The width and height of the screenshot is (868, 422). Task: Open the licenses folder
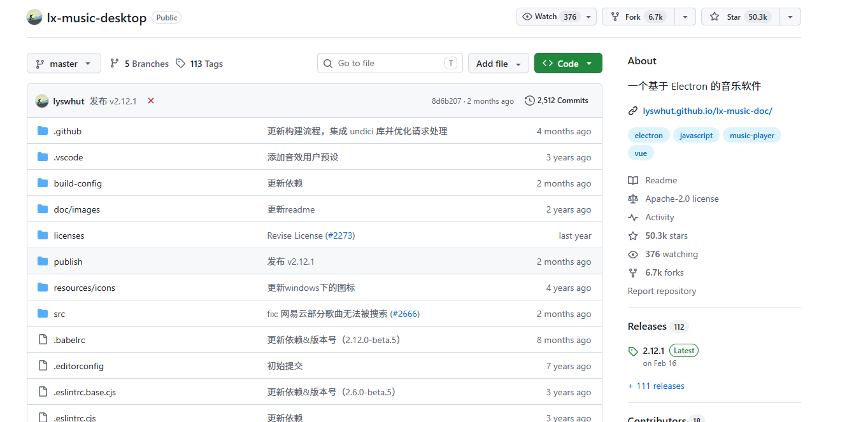point(69,236)
